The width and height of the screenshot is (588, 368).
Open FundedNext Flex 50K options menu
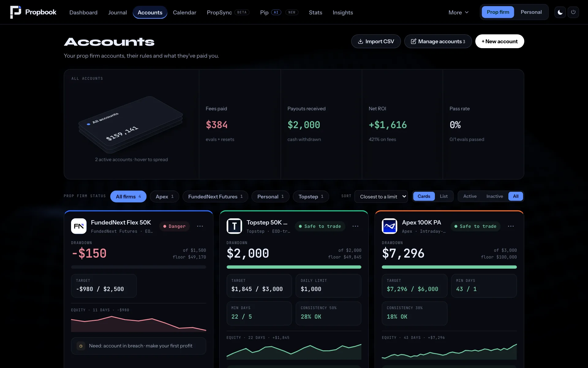(x=200, y=226)
